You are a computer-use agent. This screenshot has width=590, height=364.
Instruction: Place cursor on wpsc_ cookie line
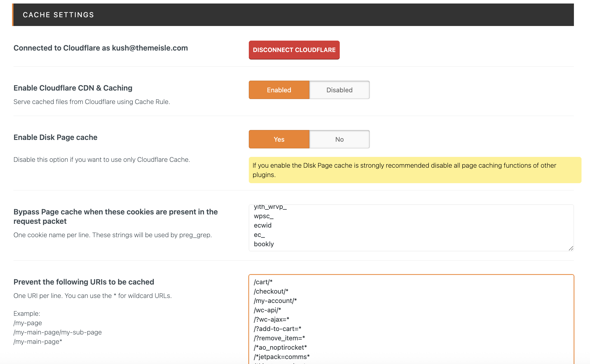click(263, 216)
